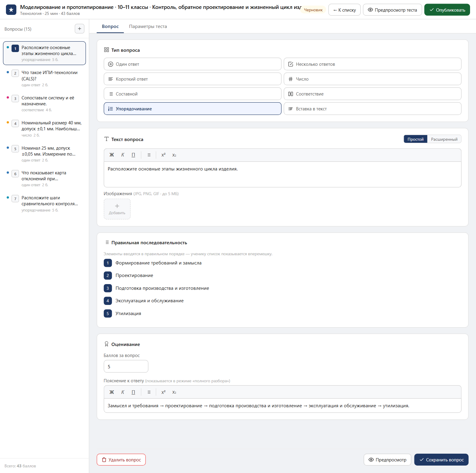Click 'Удалить вопрос' button
This screenshot has width=476, height=473.
(121, 460)
